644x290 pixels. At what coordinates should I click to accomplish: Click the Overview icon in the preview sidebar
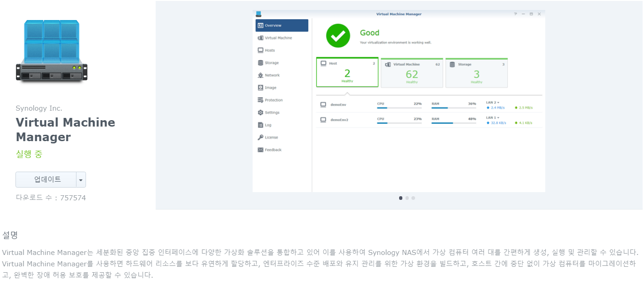pyautogui.click(x=260, y=25)
